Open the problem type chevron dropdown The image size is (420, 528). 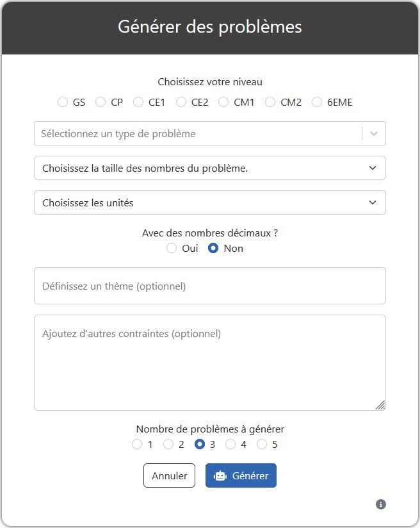pos(375,133)
